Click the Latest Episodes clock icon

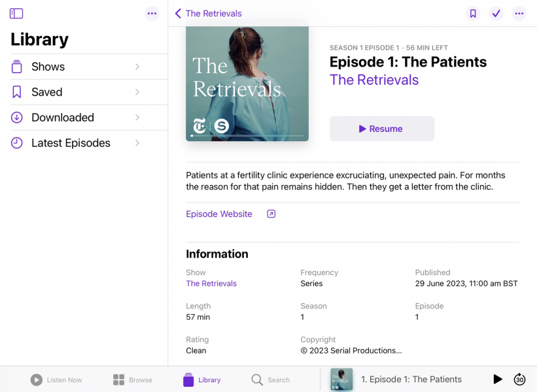tap(16, 142)
